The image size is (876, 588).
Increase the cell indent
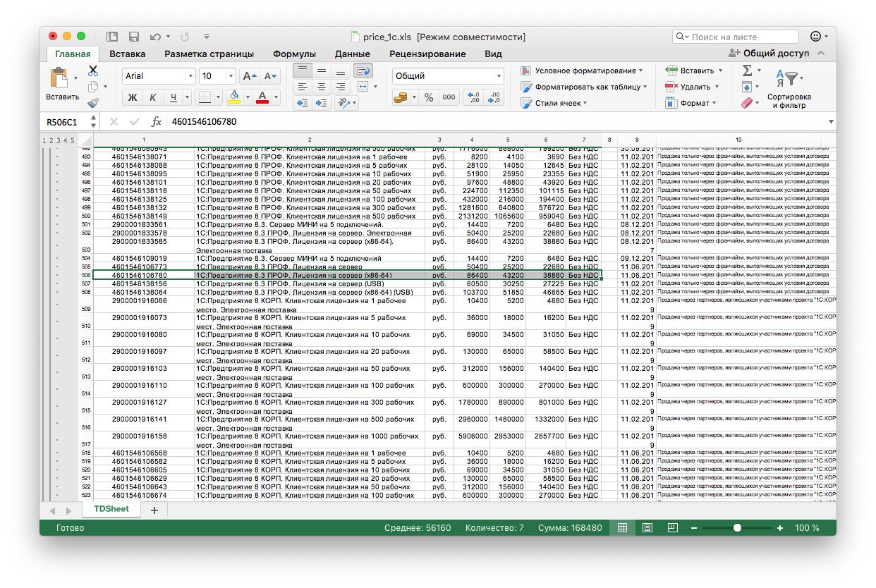pyautogui.click(x=322, y=103)
